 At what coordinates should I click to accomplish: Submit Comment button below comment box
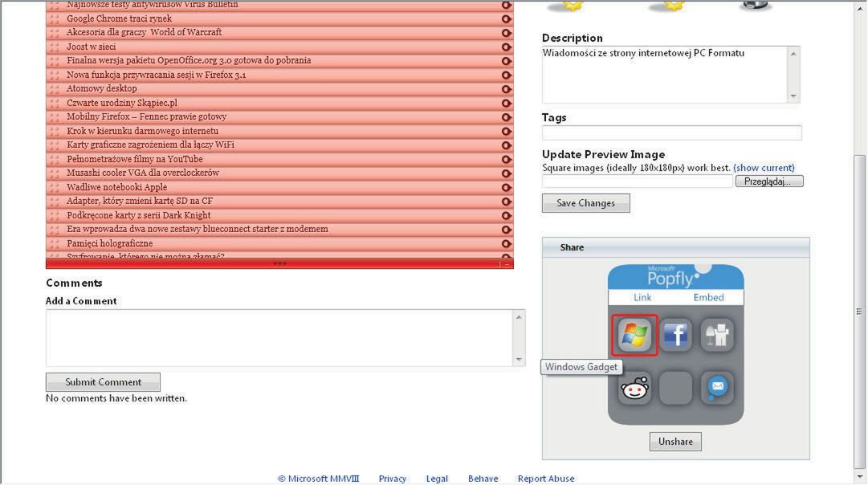pos(103,382)
